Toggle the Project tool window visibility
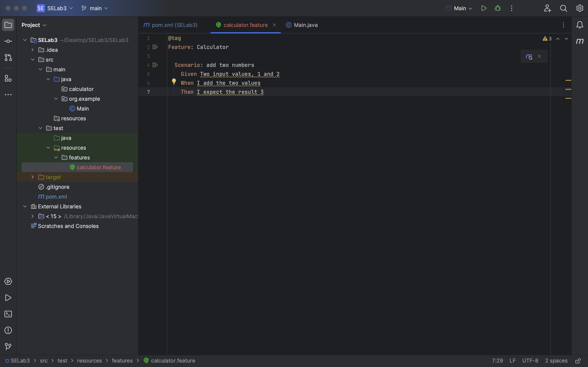Screen dimensions: 588x367 pos(8,24)
